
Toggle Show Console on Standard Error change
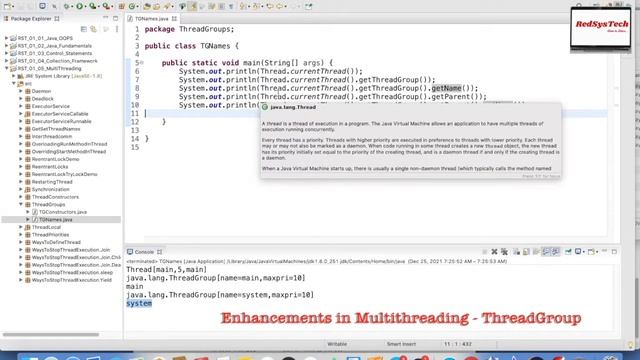pos(556,252)
